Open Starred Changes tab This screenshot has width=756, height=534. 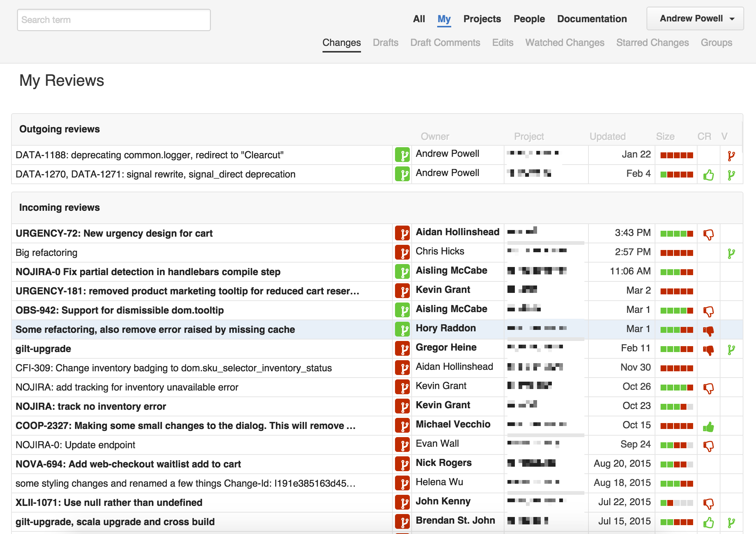click(652, 43)
